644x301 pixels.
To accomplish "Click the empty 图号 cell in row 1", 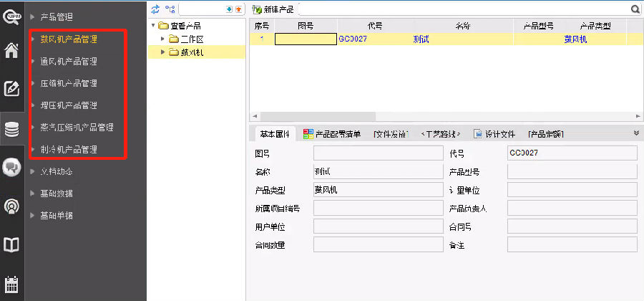I will [306, 39].
